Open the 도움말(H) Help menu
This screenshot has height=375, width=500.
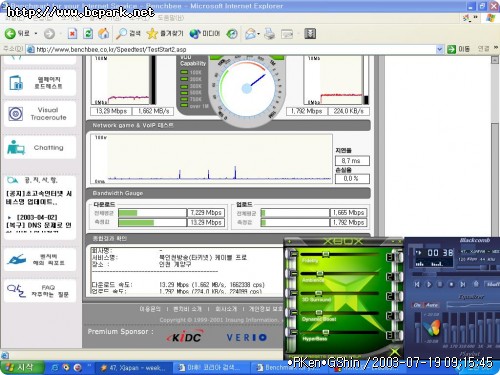tap(171, 17)
